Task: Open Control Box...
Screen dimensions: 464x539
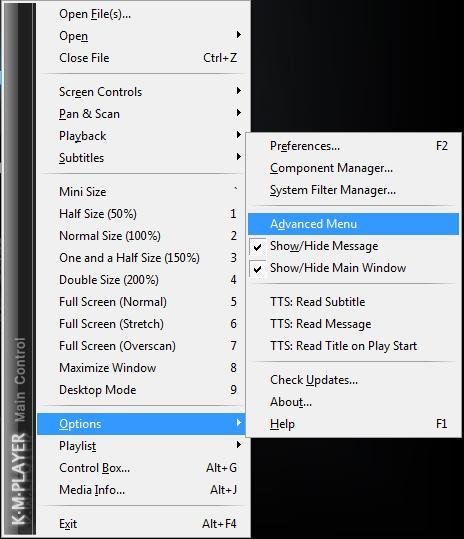Action: coord(144,468)
